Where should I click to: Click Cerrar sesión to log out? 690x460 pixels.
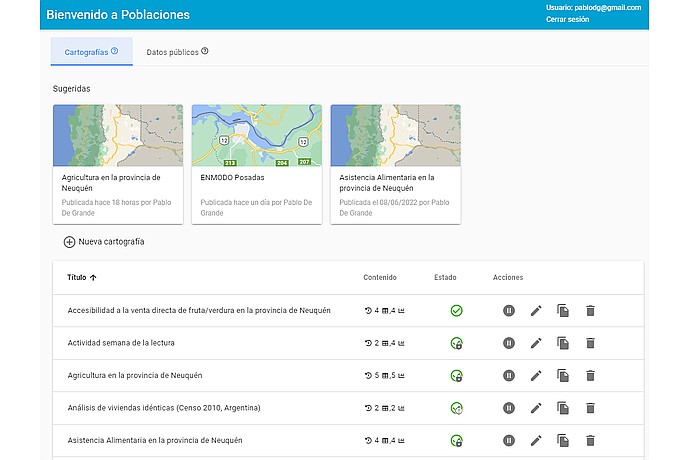click(x=567, y=19)
